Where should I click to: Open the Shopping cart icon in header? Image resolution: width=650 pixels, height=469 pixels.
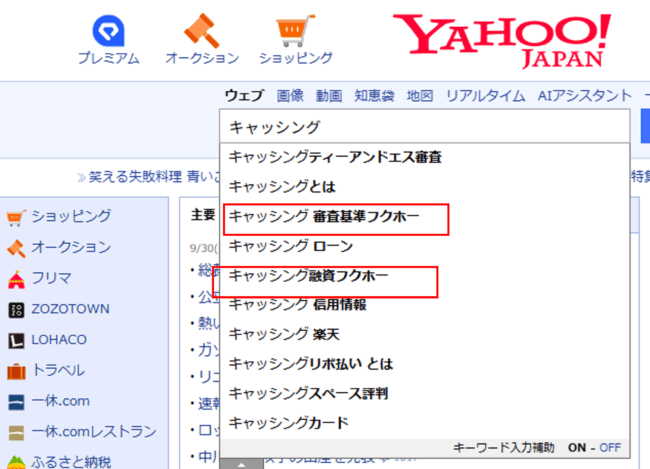(x=295, y=30)
